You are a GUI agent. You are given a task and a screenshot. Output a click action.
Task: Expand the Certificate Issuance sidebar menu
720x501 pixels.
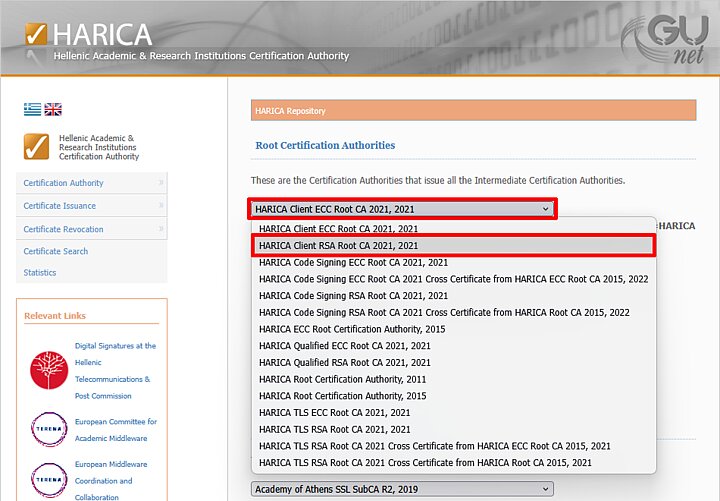(x=91, y=206)
